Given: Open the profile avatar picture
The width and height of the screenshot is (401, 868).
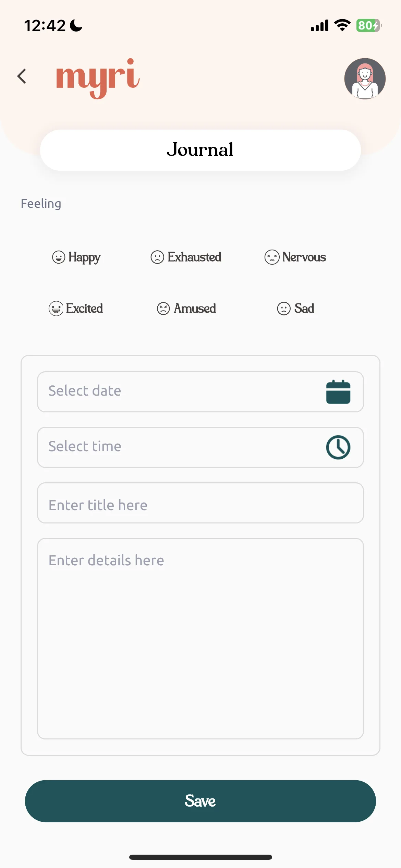Looking at the screenshot, I should (x=365, y=79).
